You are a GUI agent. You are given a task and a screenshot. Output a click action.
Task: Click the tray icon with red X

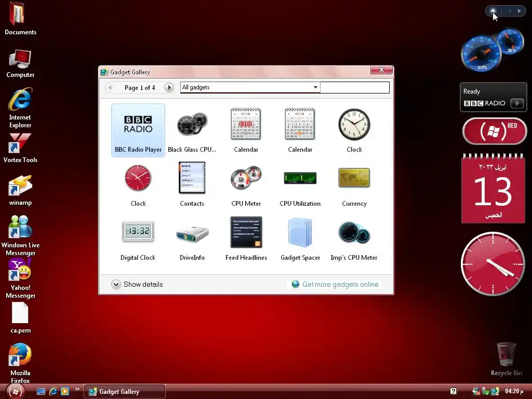(476, 392)
